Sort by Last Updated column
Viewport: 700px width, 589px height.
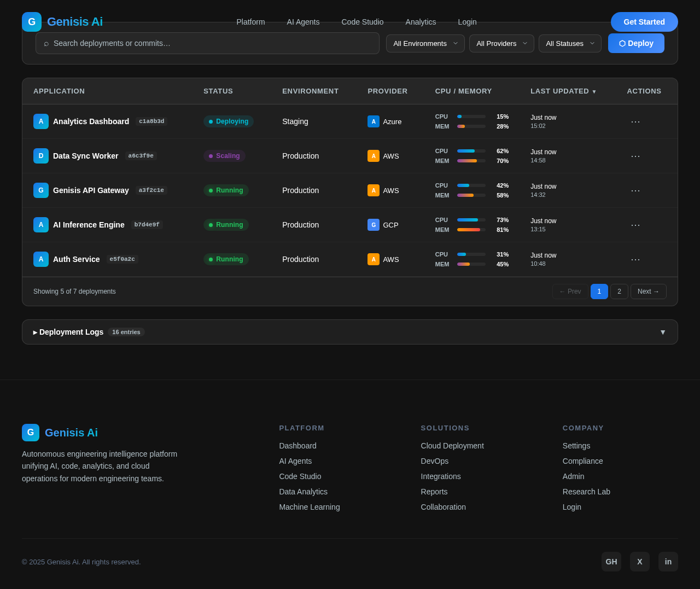(563, 91)
